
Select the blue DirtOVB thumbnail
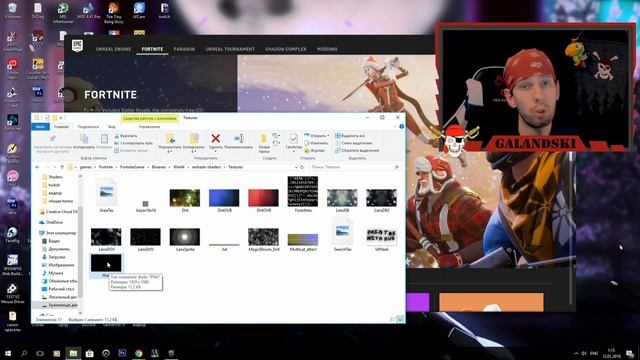coord(224,198)
